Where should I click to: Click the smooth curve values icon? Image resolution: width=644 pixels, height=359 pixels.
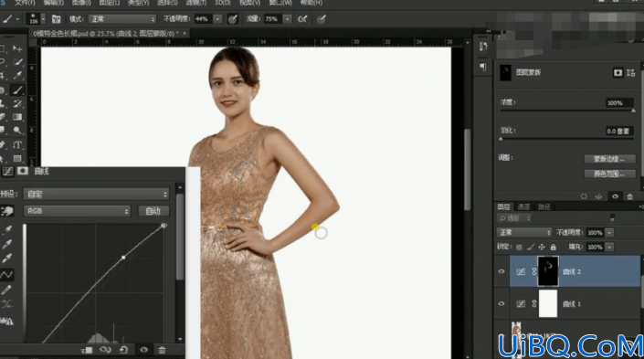click(6, 304)
